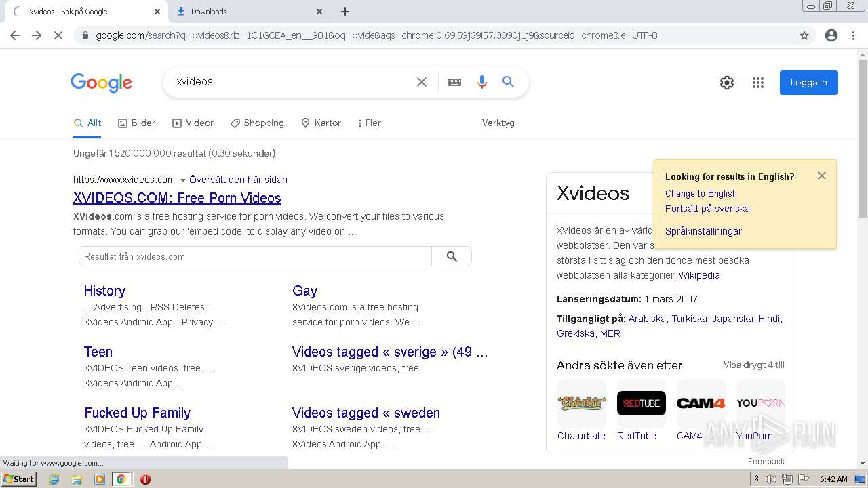Screen dimensions: 868x488
Task: Open the Chrome profile avatar menu
Action: coord(831,35)
